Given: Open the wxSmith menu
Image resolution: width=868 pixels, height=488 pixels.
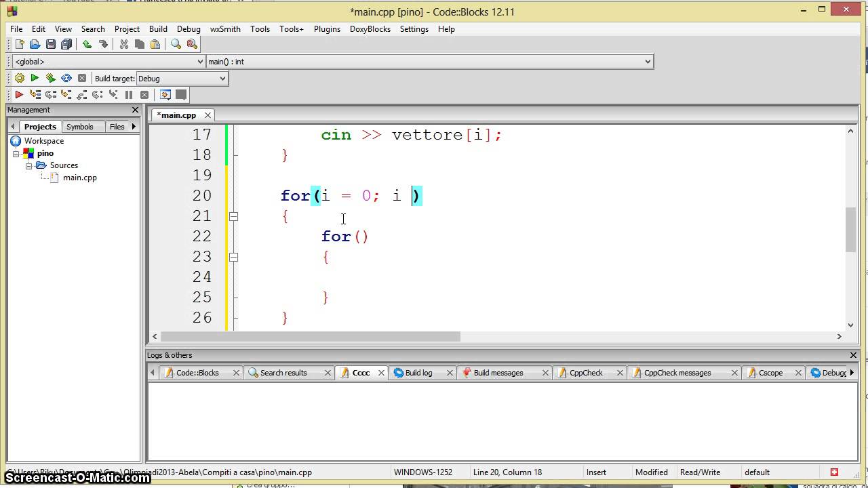Looking at the screenshot, I should pos(225,29).
